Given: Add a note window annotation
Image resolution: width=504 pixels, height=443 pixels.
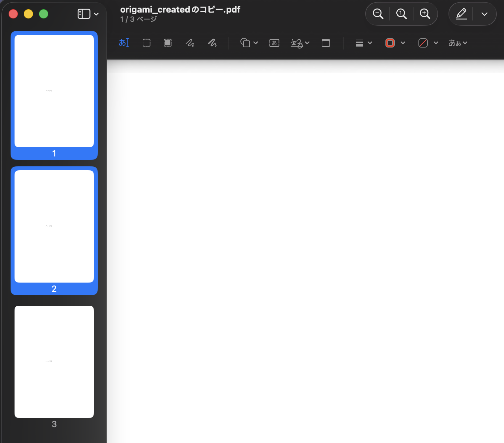Looking at the screenshot, I should pos(326,43).
